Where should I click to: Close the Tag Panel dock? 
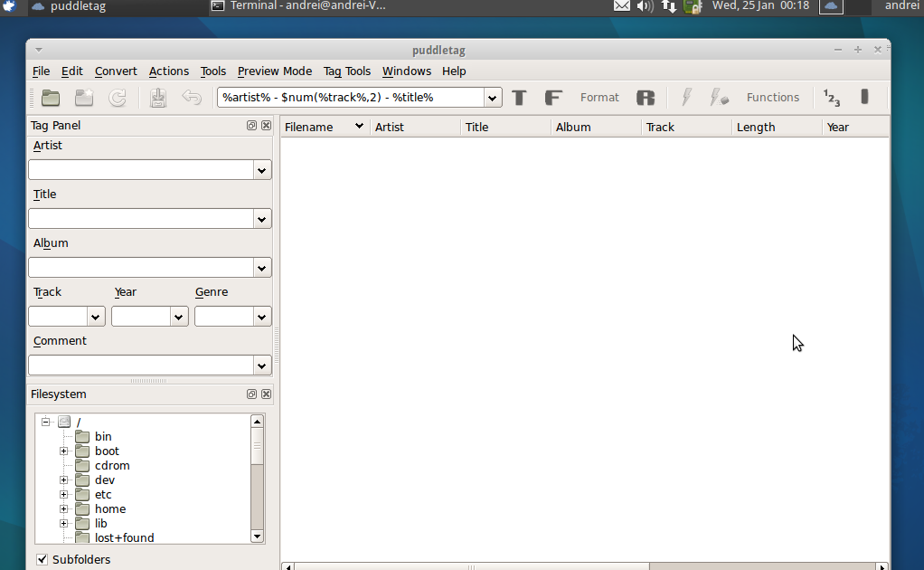tap(267, 126)
